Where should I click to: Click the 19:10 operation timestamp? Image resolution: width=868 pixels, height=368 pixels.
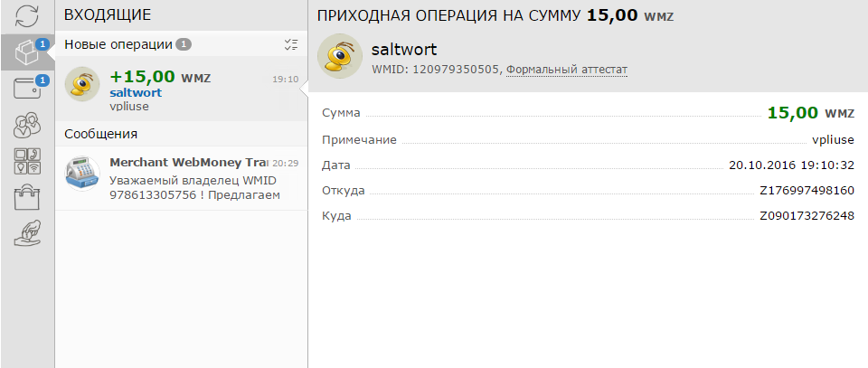point(285,80)
